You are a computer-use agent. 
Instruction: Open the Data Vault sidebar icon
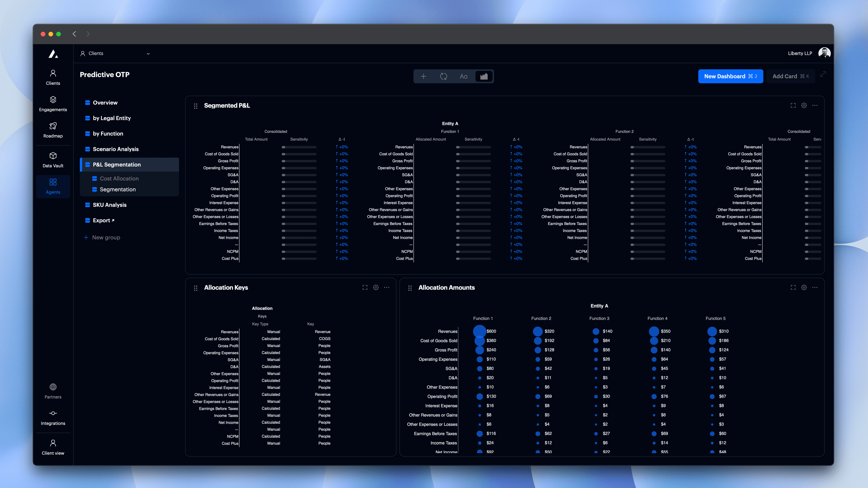[53, 156]
